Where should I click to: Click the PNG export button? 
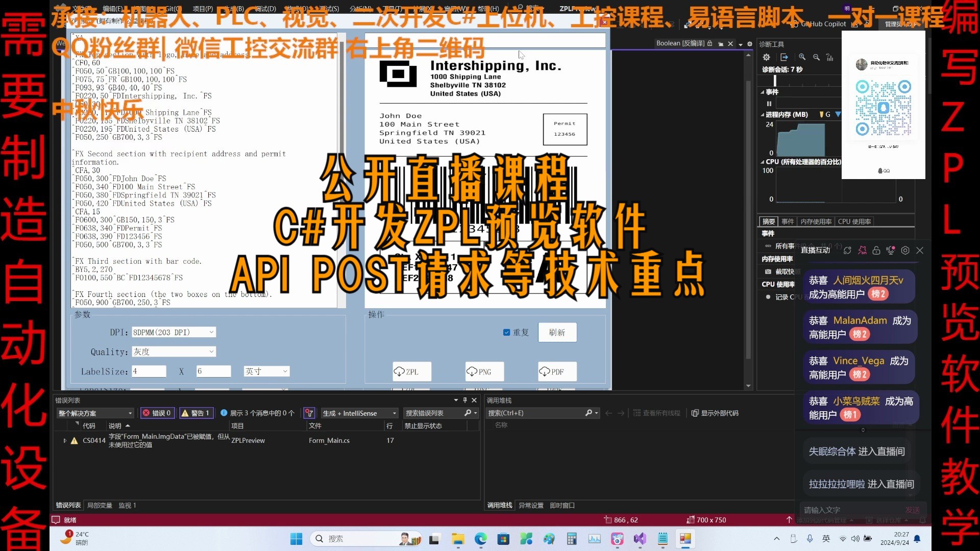pyautogui.click(x=484, y=371)
